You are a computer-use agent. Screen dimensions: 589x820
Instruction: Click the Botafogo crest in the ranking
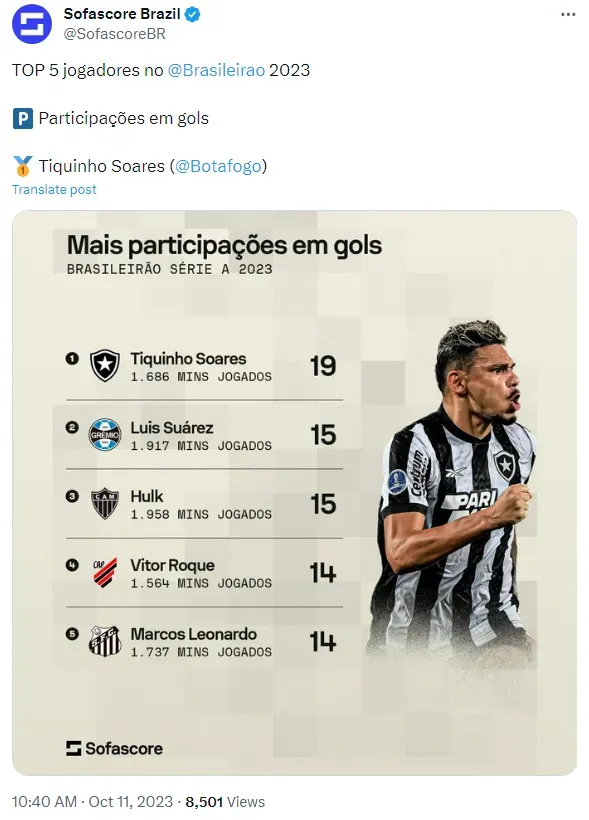click(x=105, y=366)
